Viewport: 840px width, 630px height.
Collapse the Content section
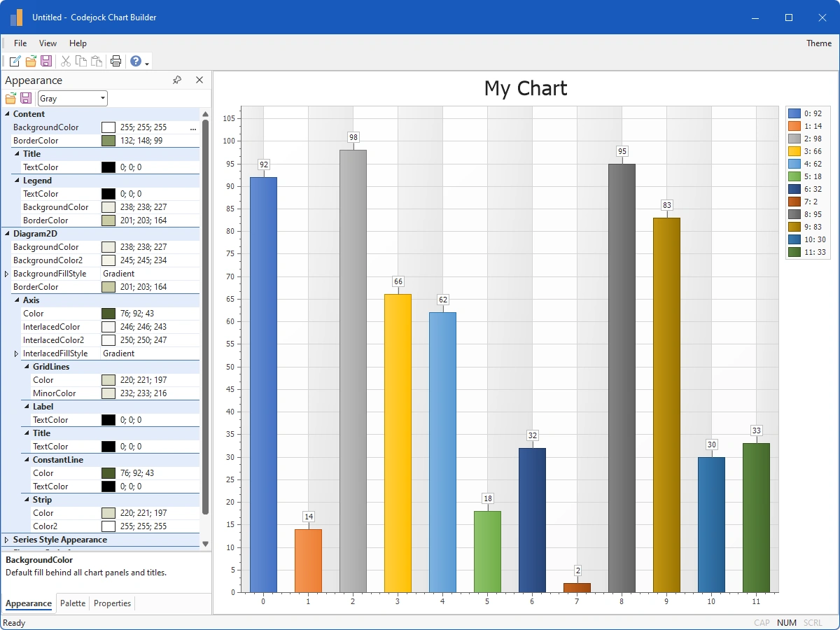click(7, 114)
